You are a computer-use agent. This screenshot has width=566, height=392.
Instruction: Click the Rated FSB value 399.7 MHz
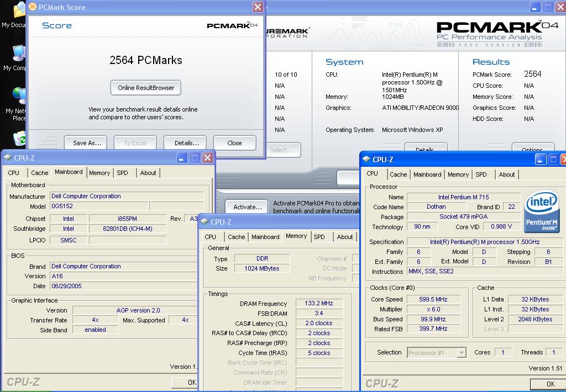tap(433, 329)
